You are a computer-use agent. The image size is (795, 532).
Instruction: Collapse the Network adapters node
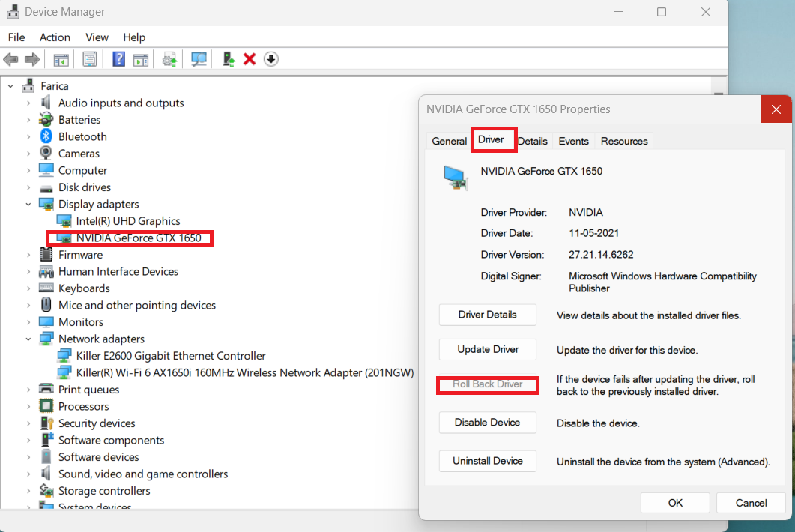[x=28, y=339]
